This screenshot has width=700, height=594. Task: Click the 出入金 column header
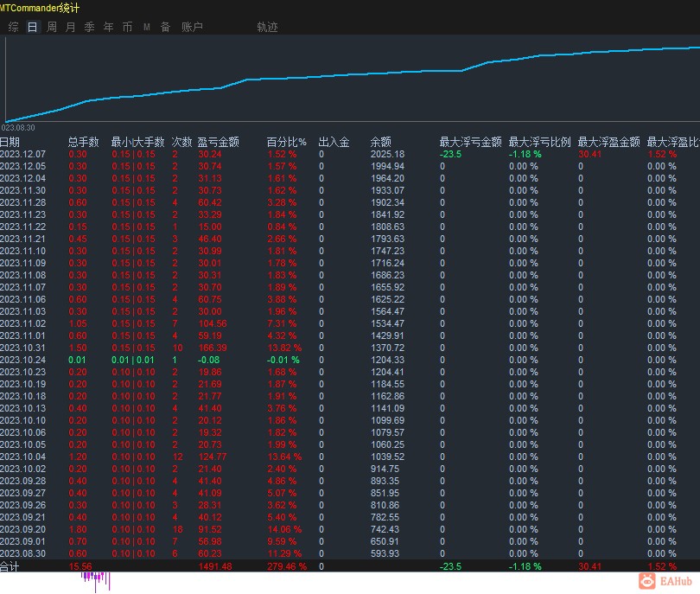(x=334, y=142)
